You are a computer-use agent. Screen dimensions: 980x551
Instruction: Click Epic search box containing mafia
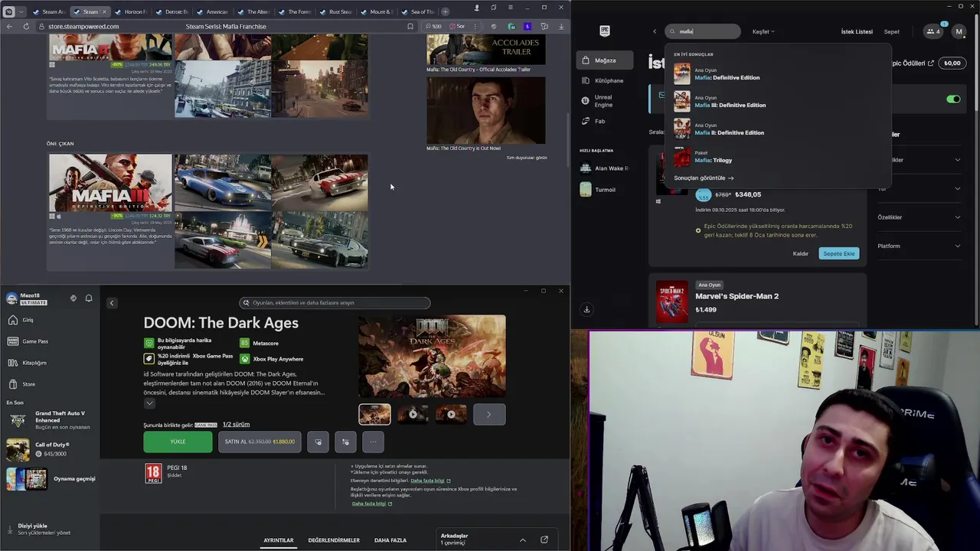click(x=703, y=31)
